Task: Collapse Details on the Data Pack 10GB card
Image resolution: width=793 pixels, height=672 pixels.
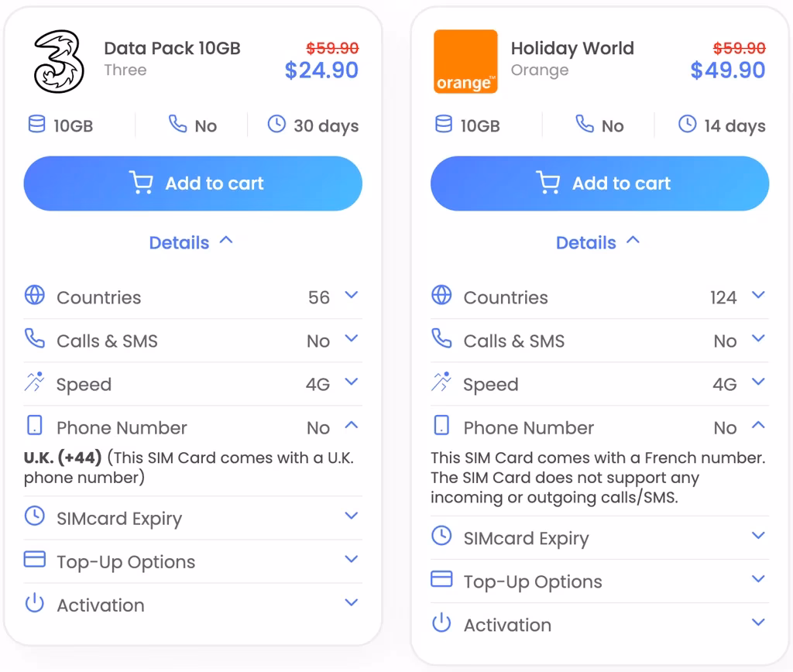Action: [x=192, y=242]
